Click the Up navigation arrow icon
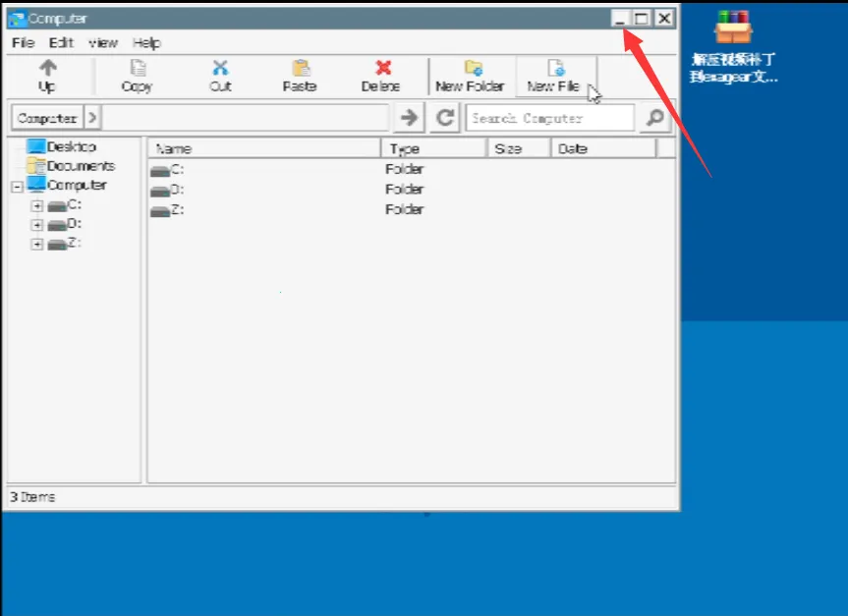Image resolution: width=848 pixels, height=616 pixels. [x=47, y=69]
